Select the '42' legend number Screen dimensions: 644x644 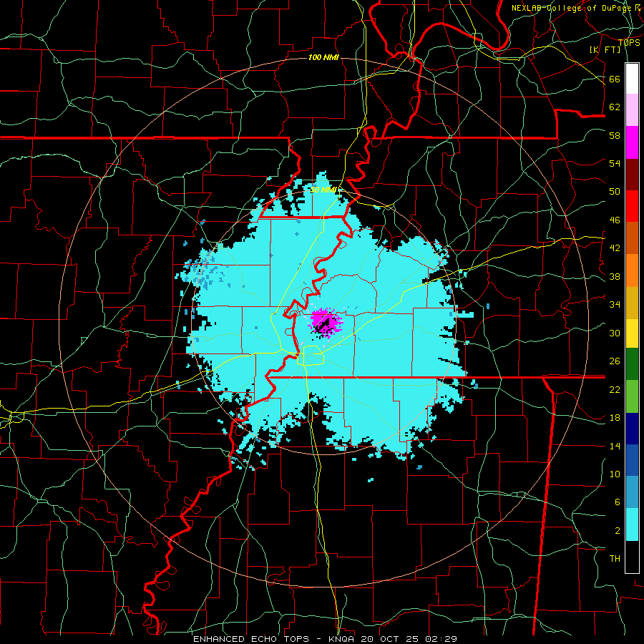pos(615,248)
